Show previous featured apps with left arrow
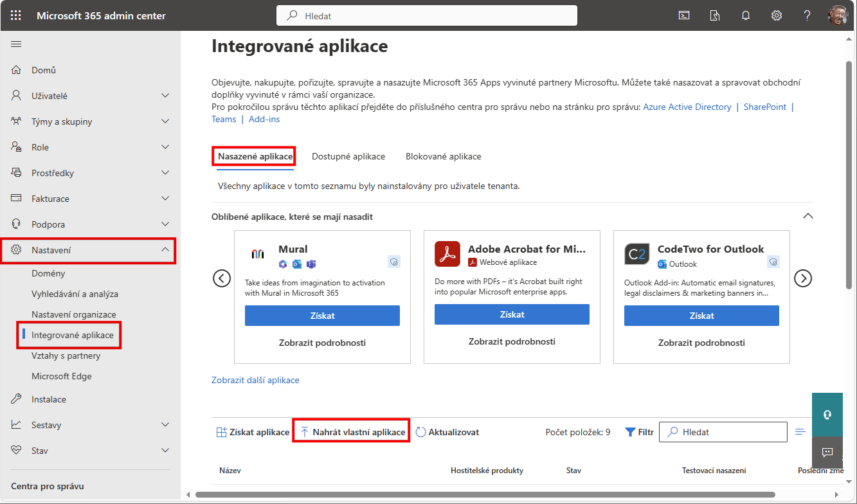Screen dimensions: 857x504 [x=222, y=278]
